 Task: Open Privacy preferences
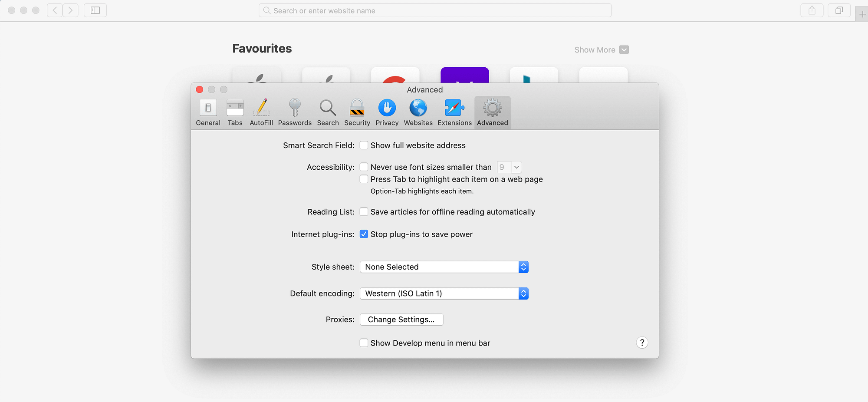[387, 112]
